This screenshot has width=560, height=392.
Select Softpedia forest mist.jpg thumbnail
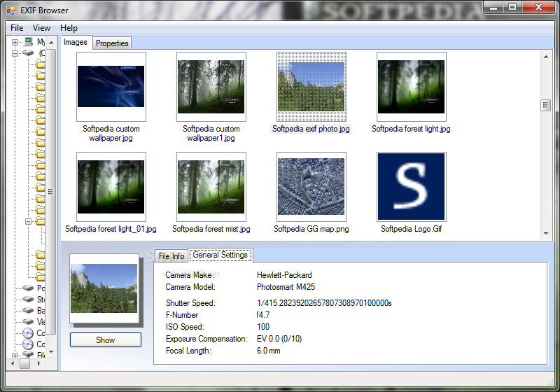click(x=211, y=187)
